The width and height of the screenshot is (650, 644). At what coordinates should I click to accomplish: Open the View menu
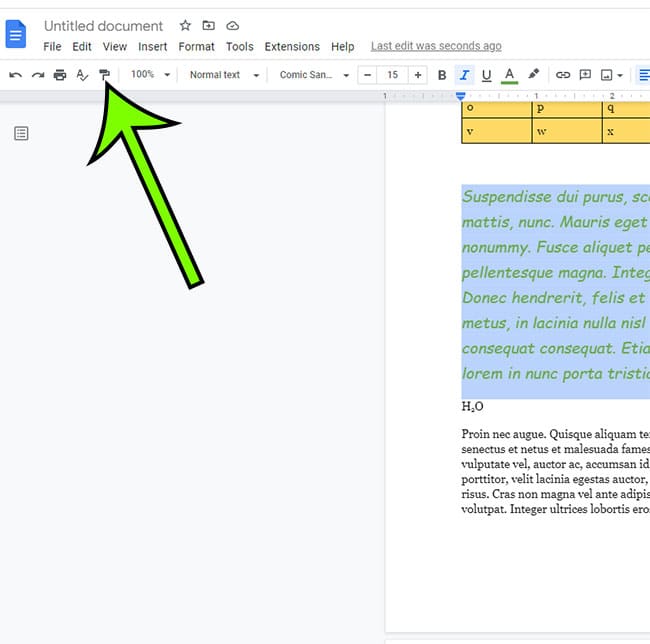(115, 46)
